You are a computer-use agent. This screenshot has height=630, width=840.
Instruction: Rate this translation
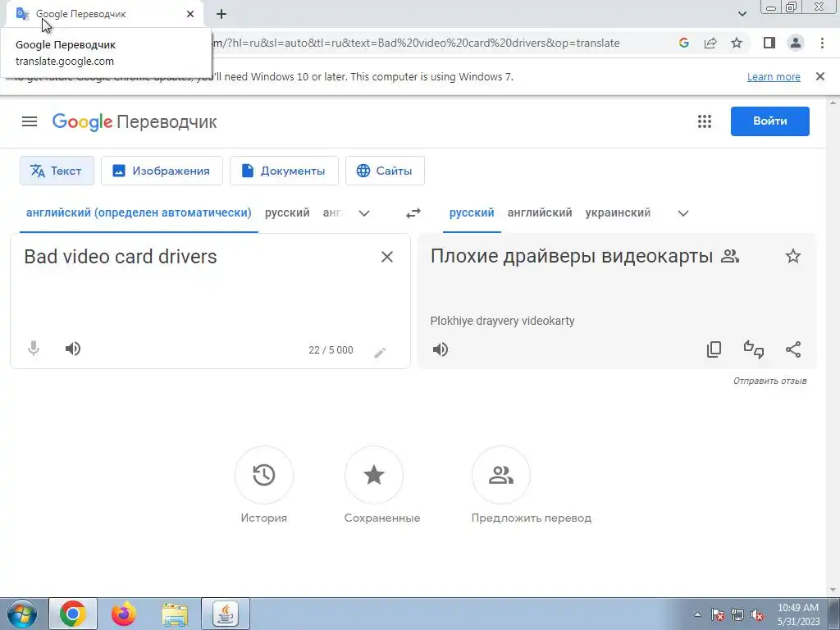tap(754, 349)
